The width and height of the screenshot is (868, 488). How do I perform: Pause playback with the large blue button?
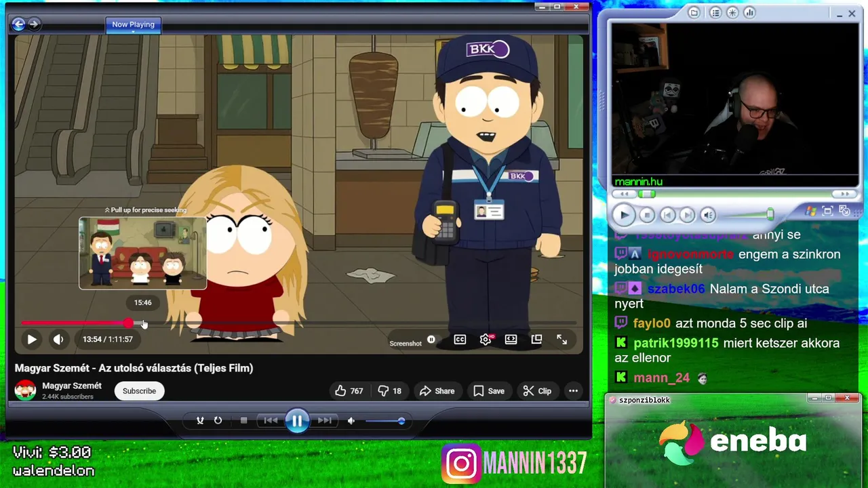(297, 421)
